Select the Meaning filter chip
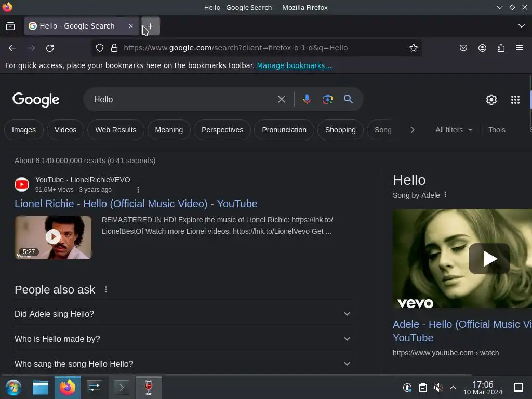Screen dimensions: 532x399 [x=169, y=130]
